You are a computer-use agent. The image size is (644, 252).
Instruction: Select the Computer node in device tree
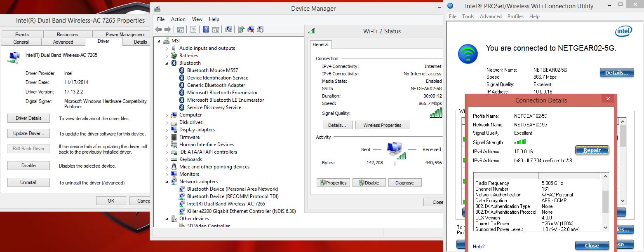(190, 115)
